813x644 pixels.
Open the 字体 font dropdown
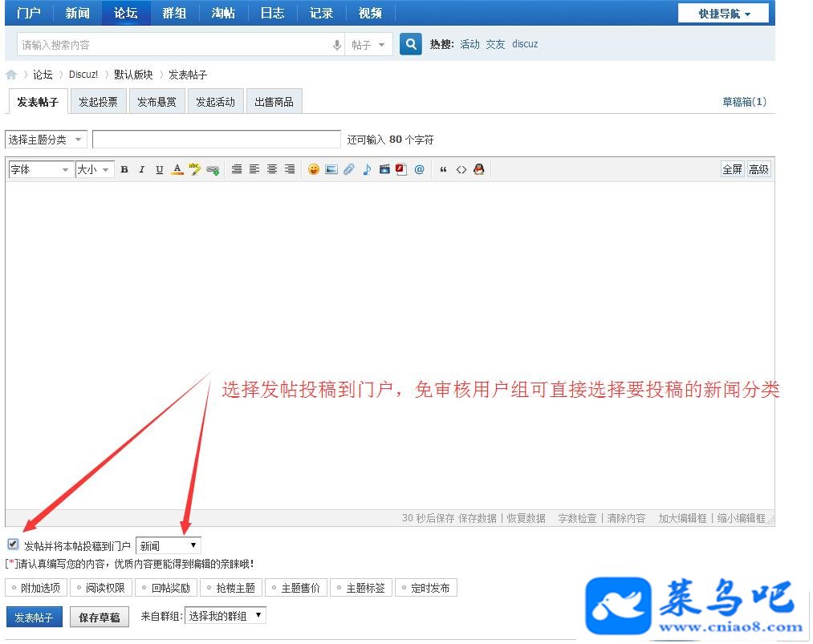(x=40, y=169)
